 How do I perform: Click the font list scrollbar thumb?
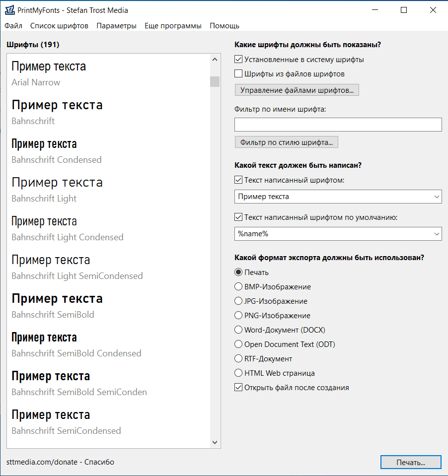[215, 81]
